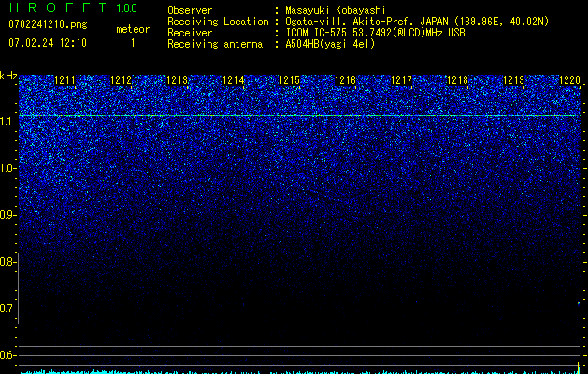Click the 1220 time marker
The image size is (588, 374).
(x=569, y=79)
